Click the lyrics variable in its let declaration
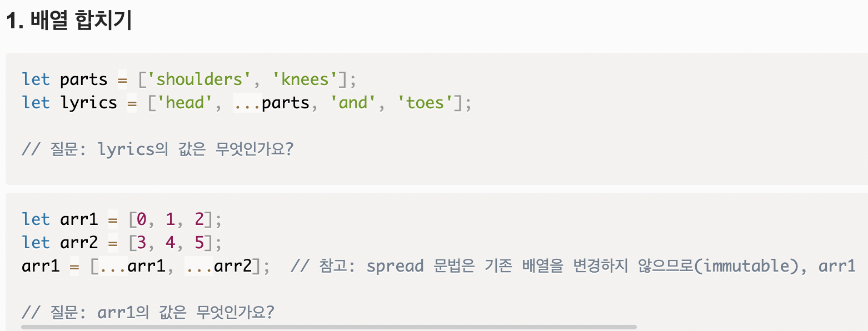The height and width of the screenshot is (331, 868). coord(88,103)
